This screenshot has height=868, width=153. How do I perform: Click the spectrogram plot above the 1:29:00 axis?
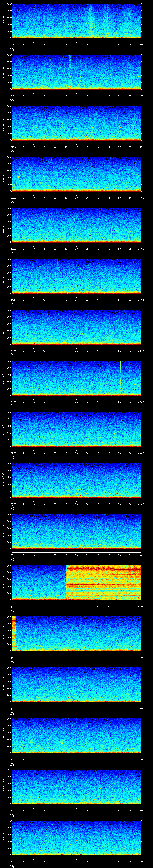[76, 21]
